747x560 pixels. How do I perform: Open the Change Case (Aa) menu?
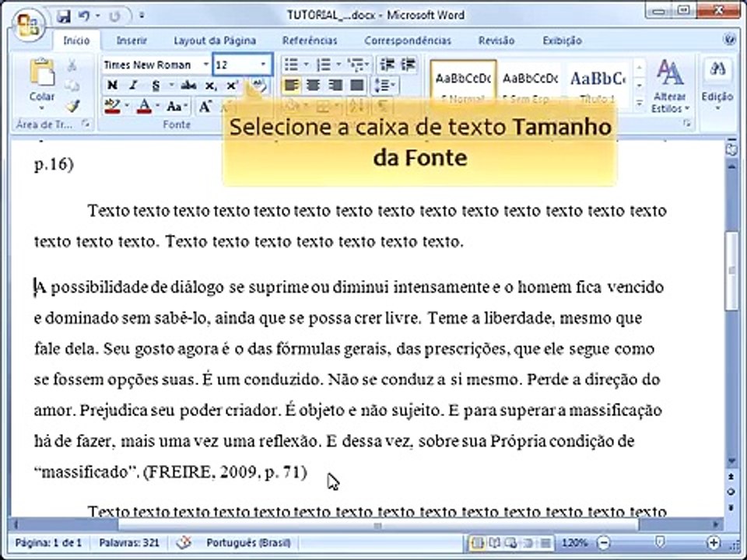coord(177,107)
